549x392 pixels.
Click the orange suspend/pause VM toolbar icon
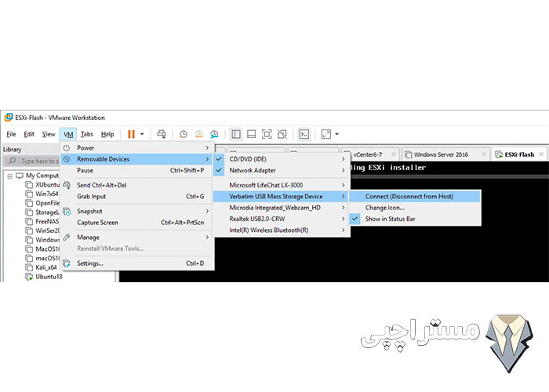131,134
